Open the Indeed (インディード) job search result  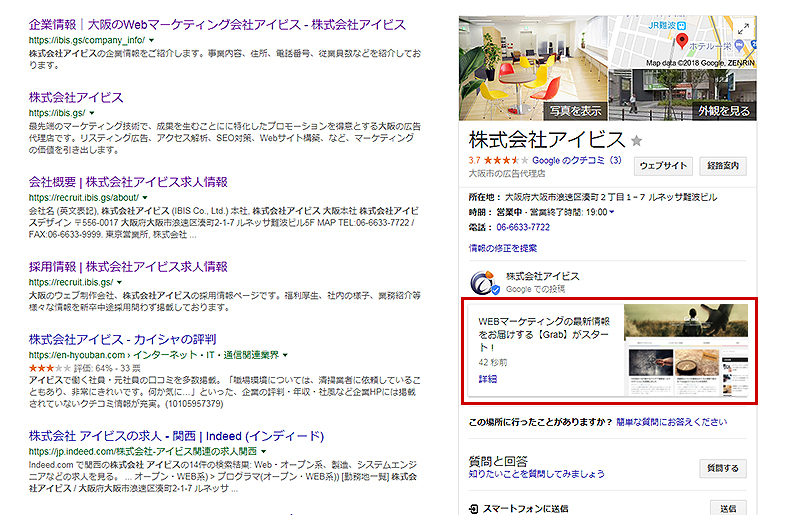(x=176, y=436)
